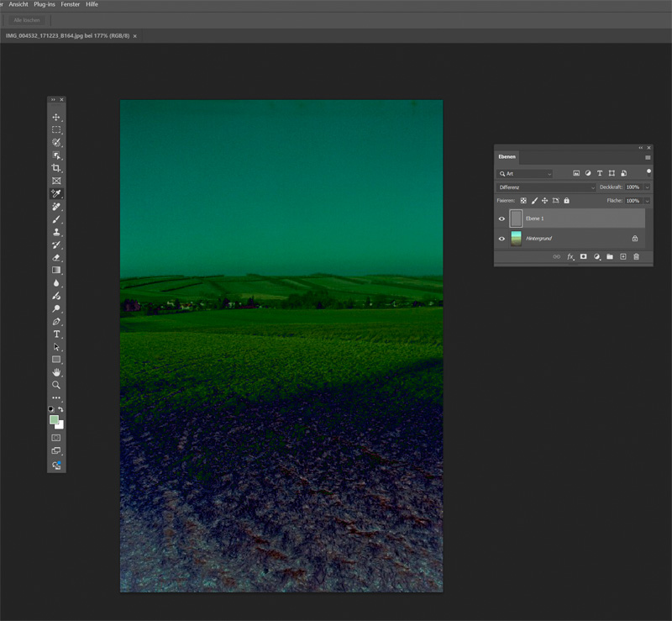Screen dimensions: 672x621
Task: Select the Hand tool
Action: click(56, 372)
